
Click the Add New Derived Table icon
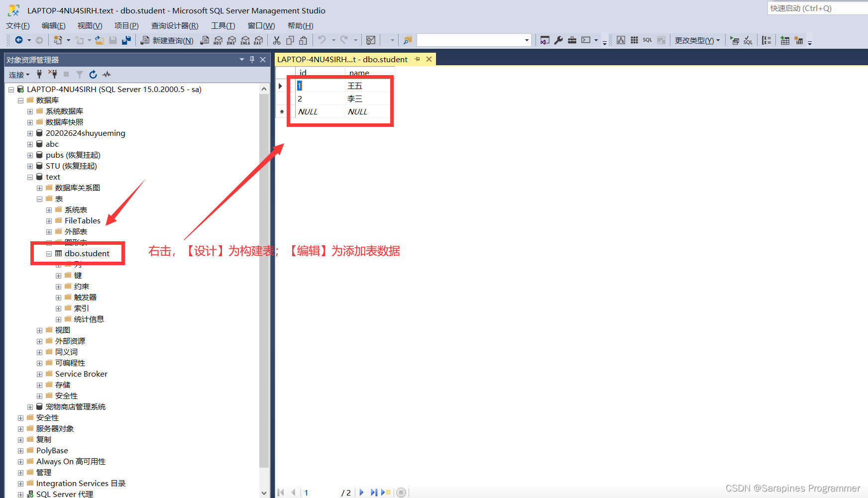[798, 40]
